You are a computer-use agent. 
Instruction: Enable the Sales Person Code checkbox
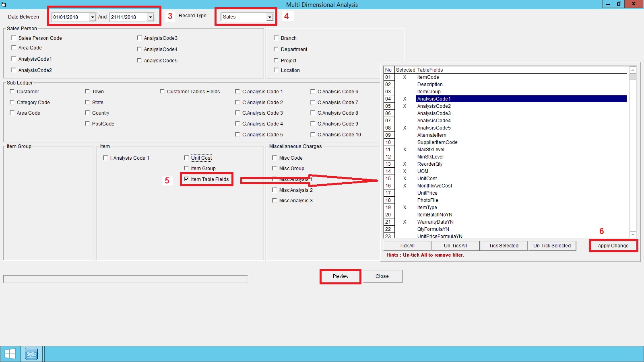[x=14, y=38]
